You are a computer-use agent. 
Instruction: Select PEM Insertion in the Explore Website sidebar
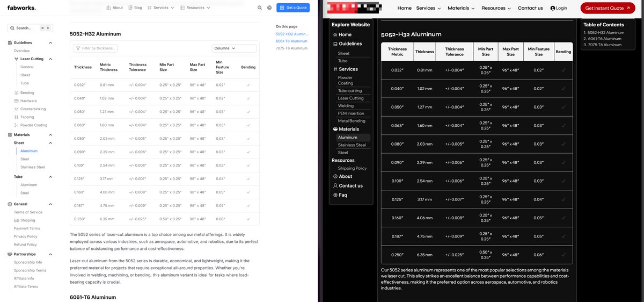351,113
